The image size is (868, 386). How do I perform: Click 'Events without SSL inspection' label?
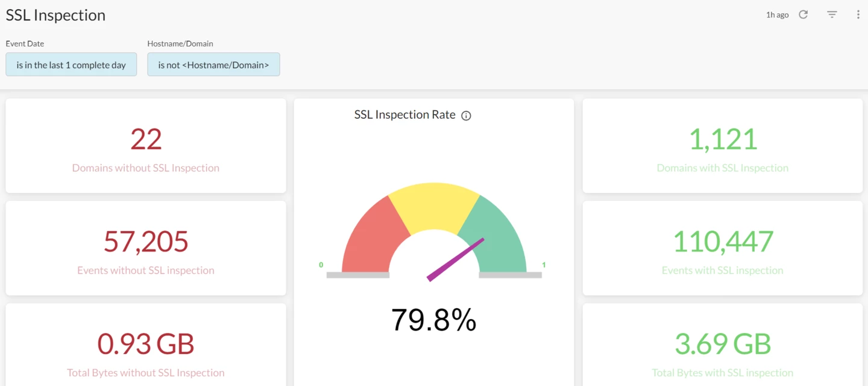(x=146, y=270)
